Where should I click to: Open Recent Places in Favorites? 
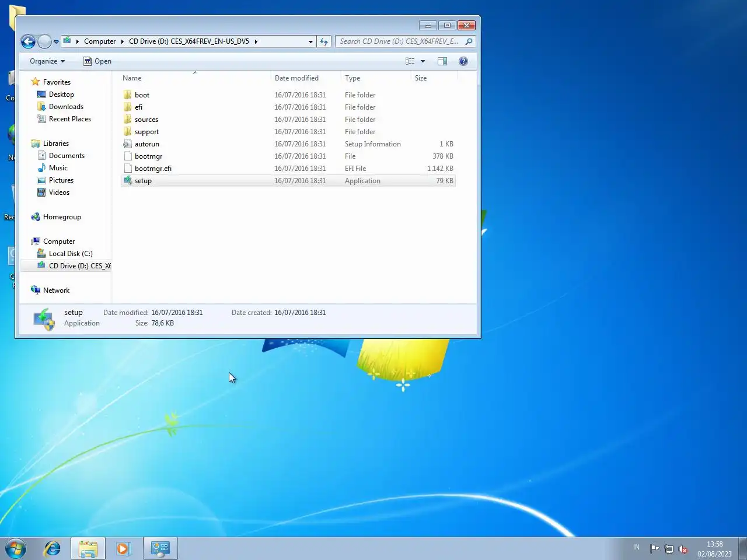[69, 119]
